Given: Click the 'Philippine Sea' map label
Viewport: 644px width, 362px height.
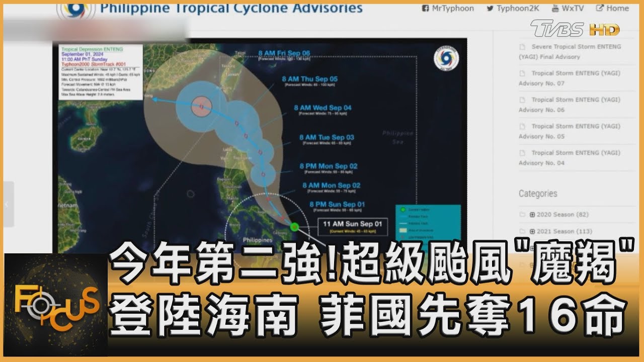Looking at the screenshot, I should pos(397,137).
